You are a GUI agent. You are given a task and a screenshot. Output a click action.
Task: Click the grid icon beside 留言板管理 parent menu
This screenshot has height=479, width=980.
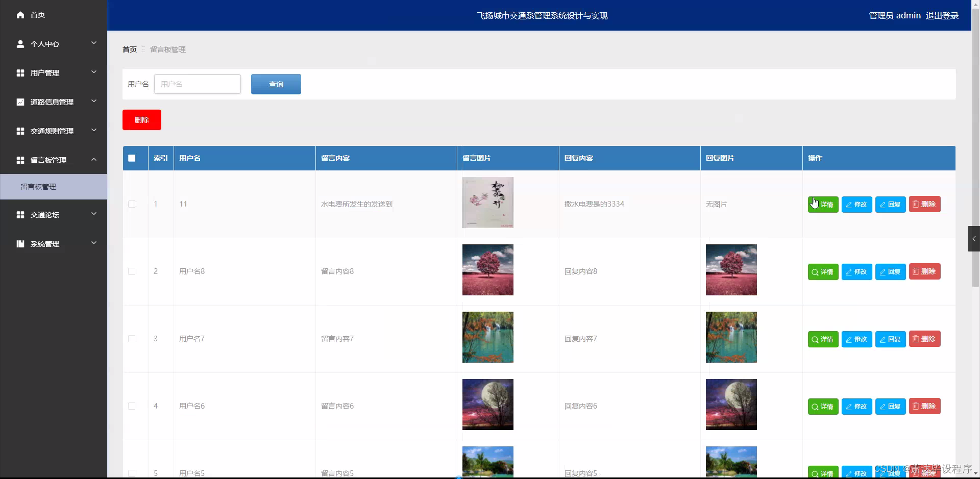tap(20, 160)
